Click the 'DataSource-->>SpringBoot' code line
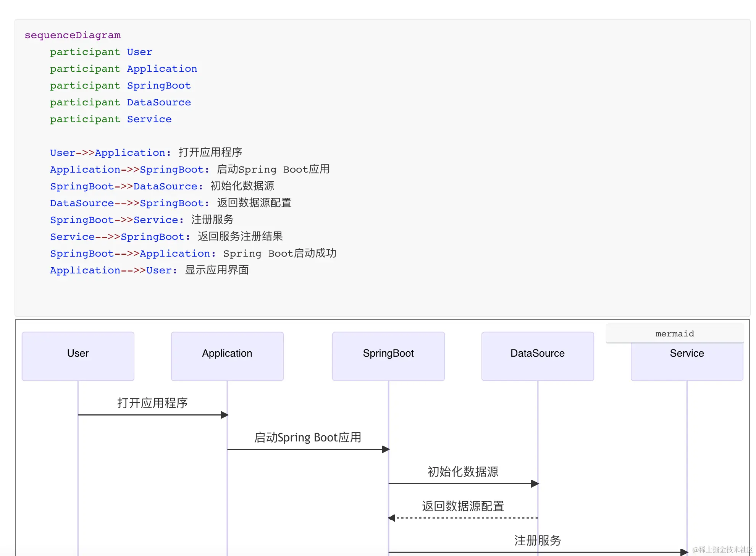Screen dimensions: 756x556 click(171, 203)
